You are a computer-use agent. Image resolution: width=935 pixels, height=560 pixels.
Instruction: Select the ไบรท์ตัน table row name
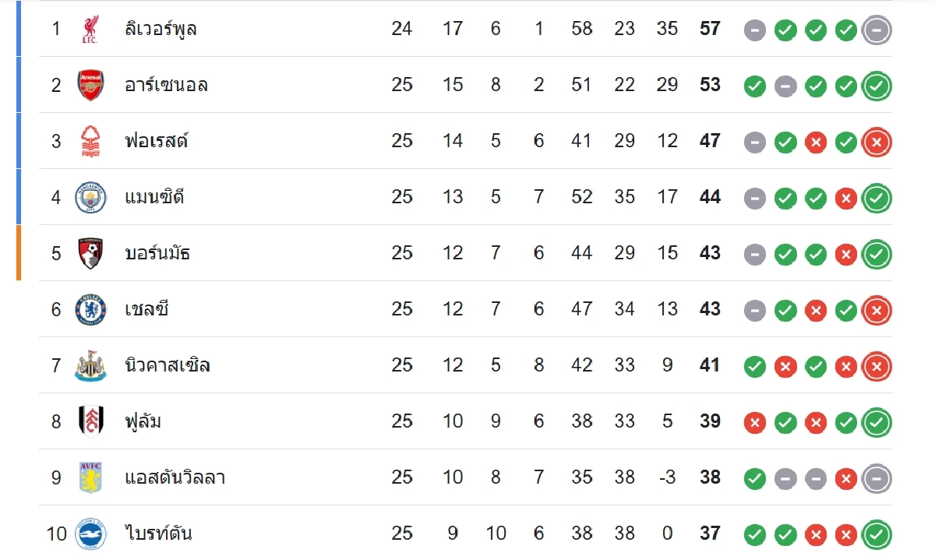click(x=158, y=534)
